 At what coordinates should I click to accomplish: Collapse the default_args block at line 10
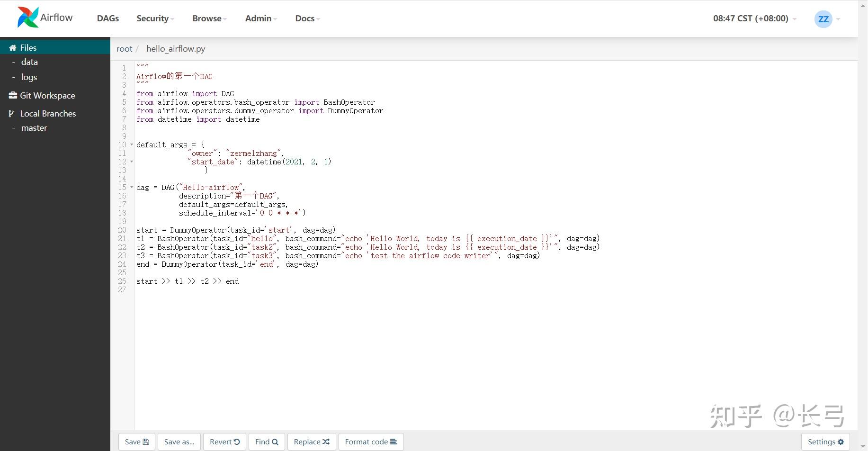[x=131, y=145]
